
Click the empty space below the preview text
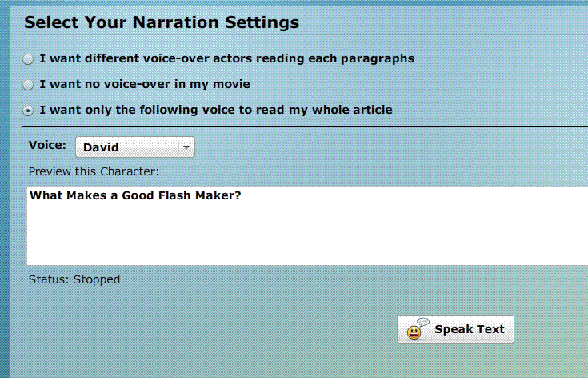click(x=307, y=235)
